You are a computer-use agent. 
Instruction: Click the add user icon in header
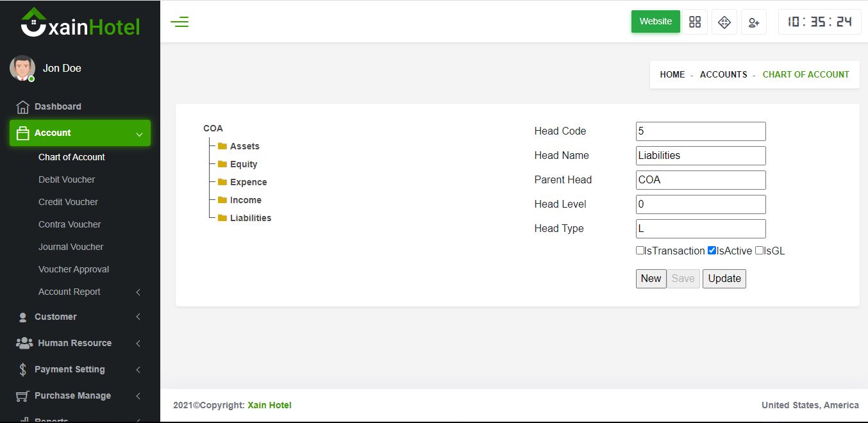(754, 22)
